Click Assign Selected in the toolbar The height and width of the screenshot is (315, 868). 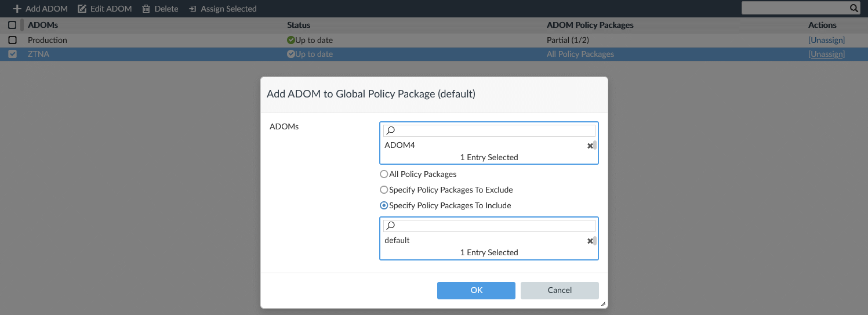pos(223,9)
